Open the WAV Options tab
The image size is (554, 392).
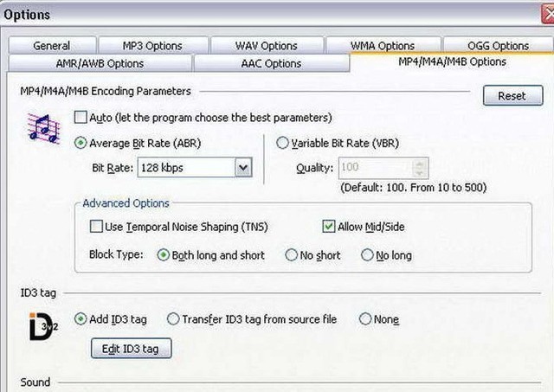(266, 46)
